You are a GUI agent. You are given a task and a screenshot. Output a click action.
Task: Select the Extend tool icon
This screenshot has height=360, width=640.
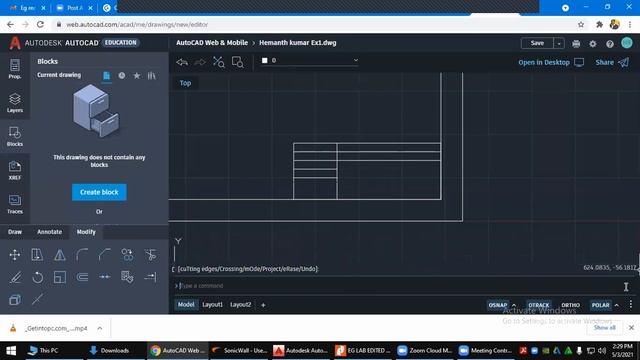150,277
